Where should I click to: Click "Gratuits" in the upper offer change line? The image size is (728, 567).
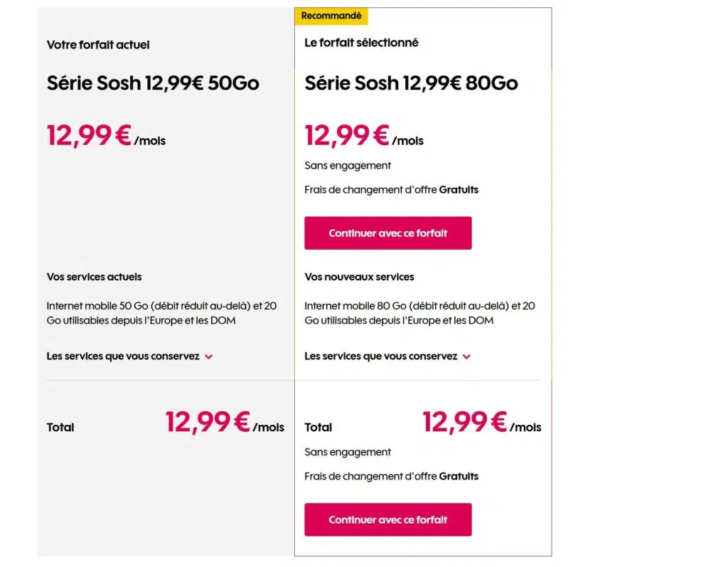coord(459,190)
